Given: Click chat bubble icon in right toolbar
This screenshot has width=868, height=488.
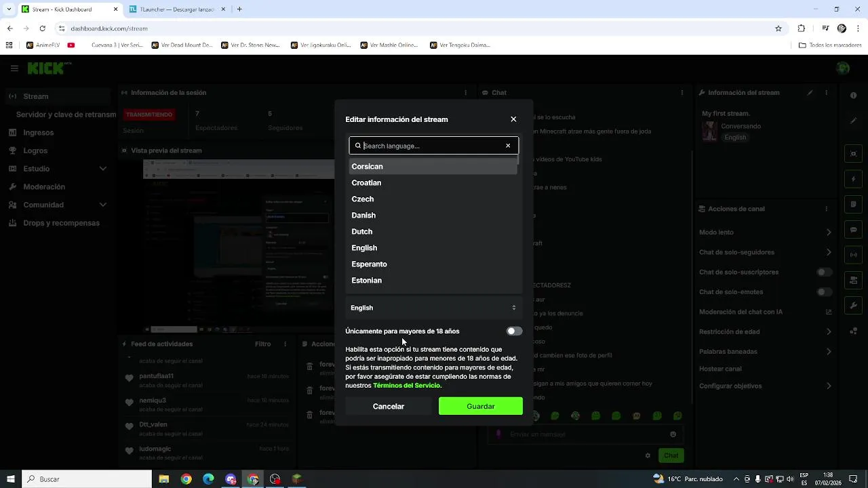Looking at the screenshot, I should (854, 230).
